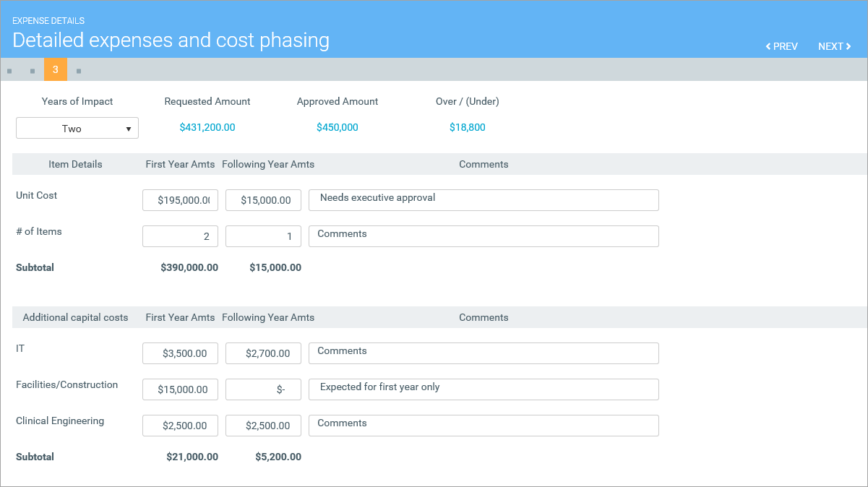Click the # of Items comments field

coord(484,236)
